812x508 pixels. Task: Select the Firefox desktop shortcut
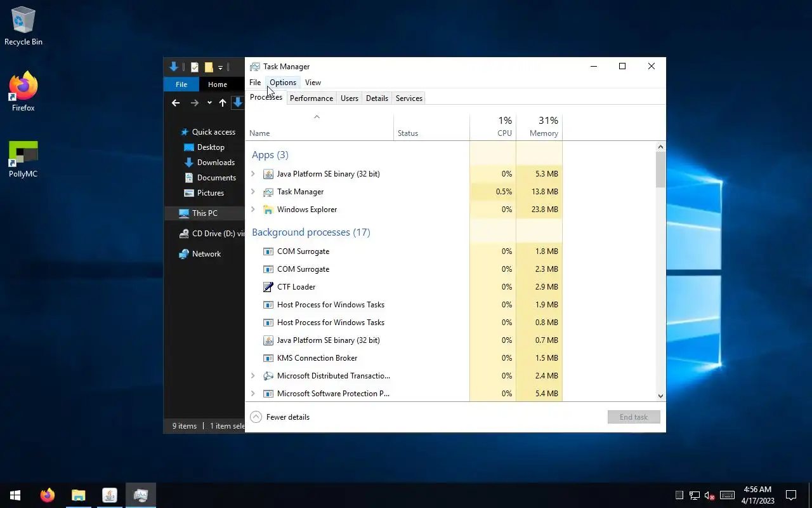tap(23, 92)
